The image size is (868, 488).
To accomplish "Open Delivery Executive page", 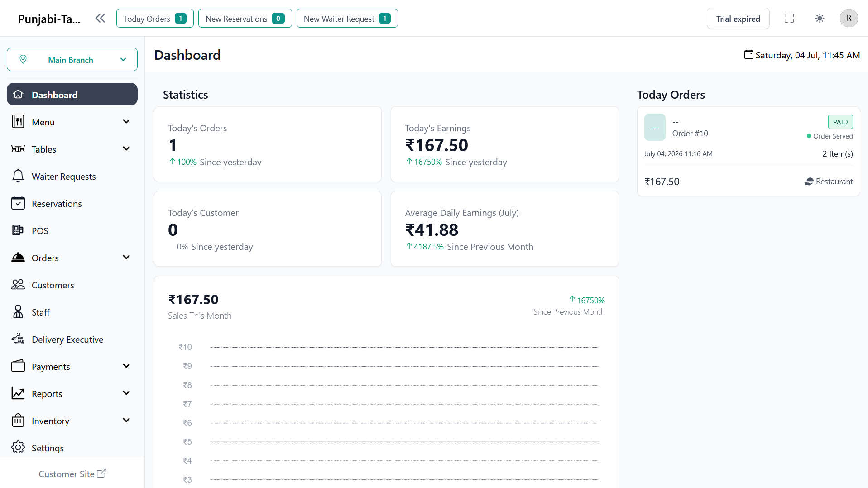I will (72, 339).
